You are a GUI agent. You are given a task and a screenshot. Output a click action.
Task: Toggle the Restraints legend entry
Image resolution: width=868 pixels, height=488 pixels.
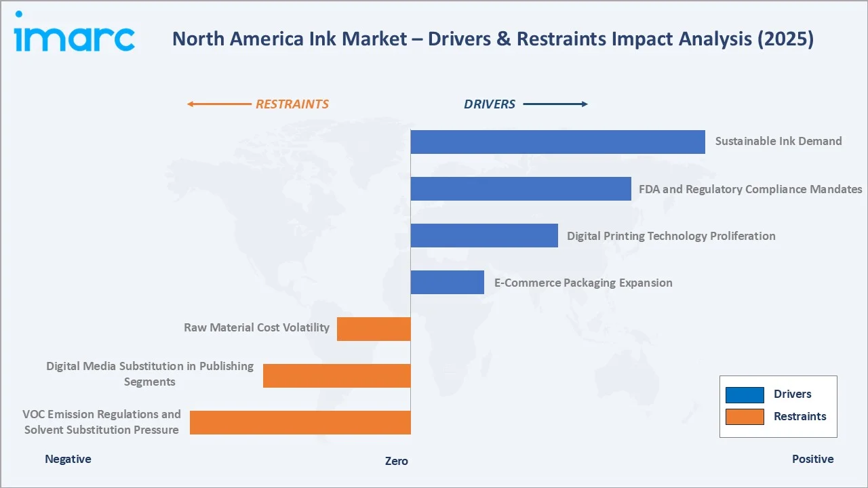(x=800, y=418)
